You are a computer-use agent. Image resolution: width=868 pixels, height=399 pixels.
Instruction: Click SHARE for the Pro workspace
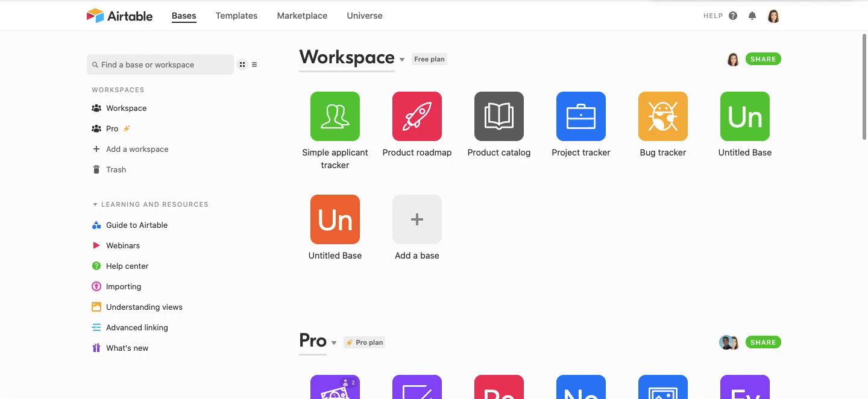click(763, 342)
